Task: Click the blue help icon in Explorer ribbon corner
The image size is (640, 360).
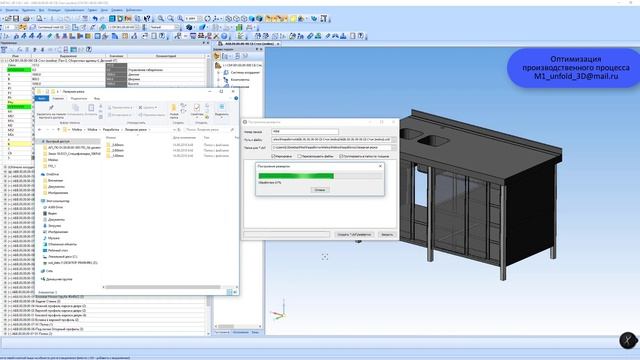Action: click(236, 98)
